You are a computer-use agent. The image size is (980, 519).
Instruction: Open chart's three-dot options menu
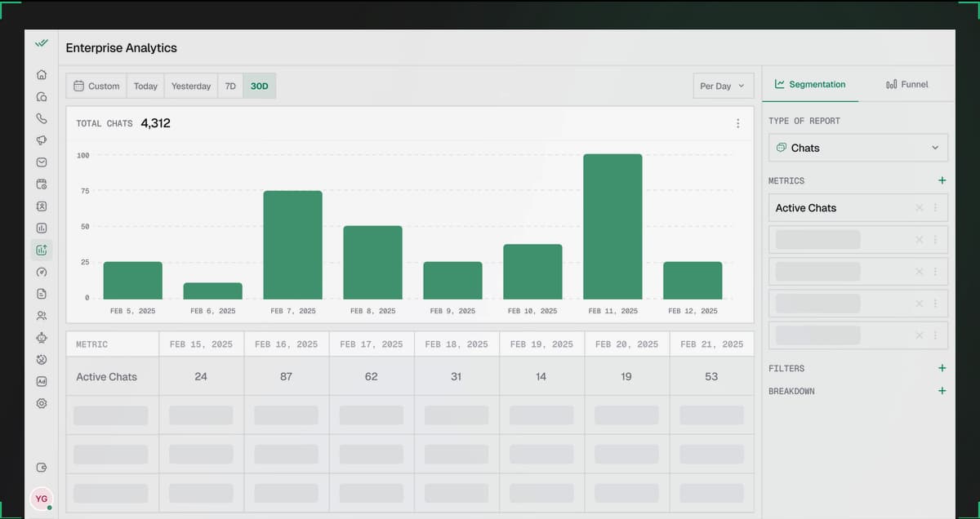pos(737,123)
